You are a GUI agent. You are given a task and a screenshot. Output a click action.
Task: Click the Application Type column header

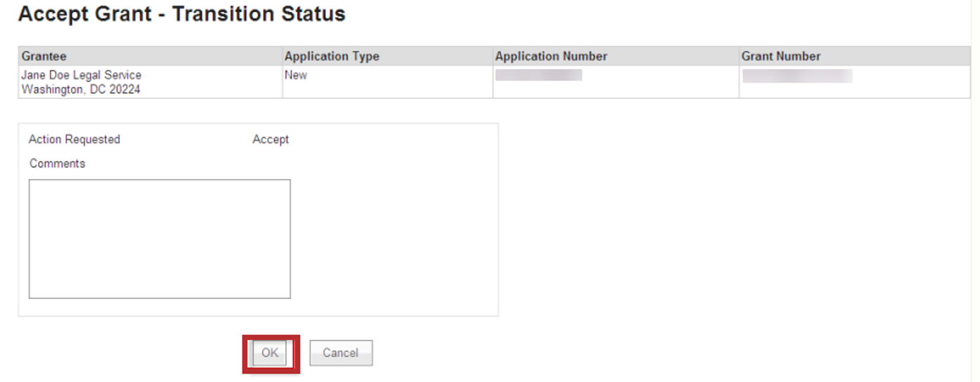(331, 56)
